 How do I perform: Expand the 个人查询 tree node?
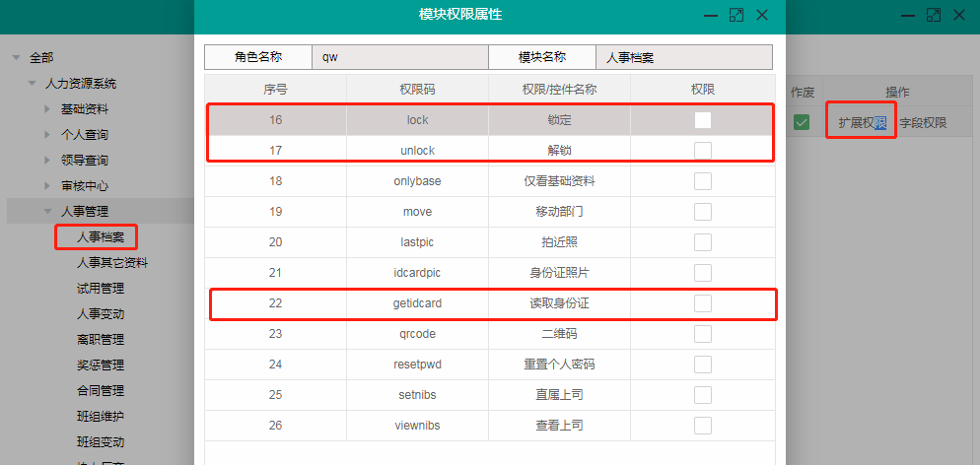46,134
